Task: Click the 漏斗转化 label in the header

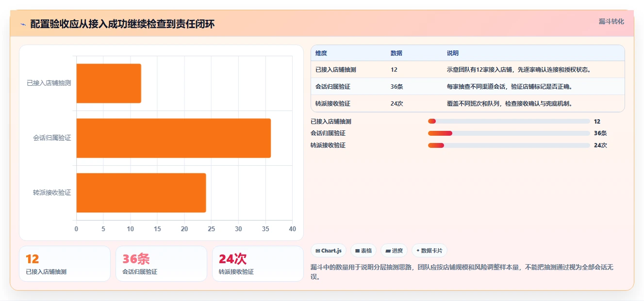Action: click(x=611, y=21)
